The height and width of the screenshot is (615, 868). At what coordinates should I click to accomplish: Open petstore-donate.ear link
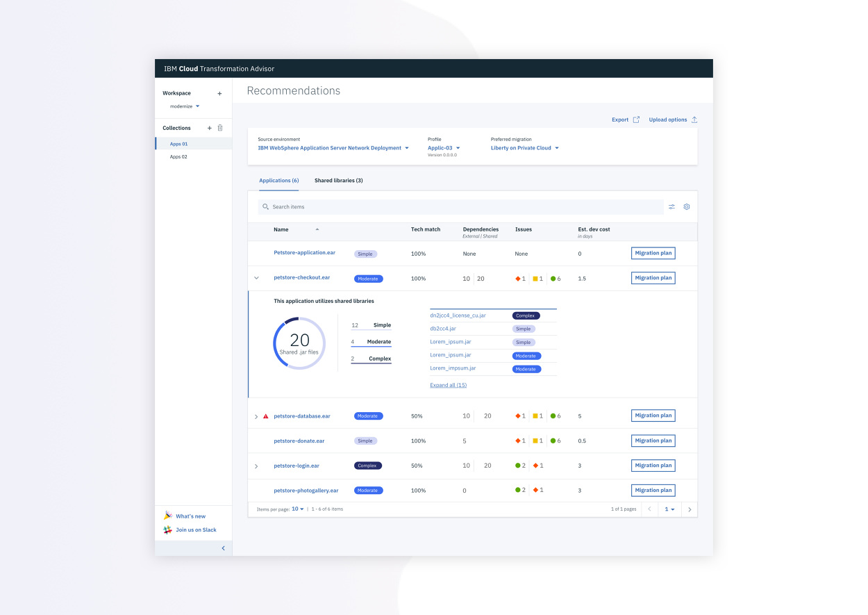[x=299, y=441]
